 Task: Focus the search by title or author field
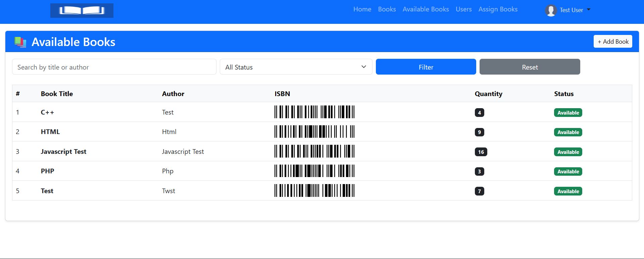click(x=114, y=67)
